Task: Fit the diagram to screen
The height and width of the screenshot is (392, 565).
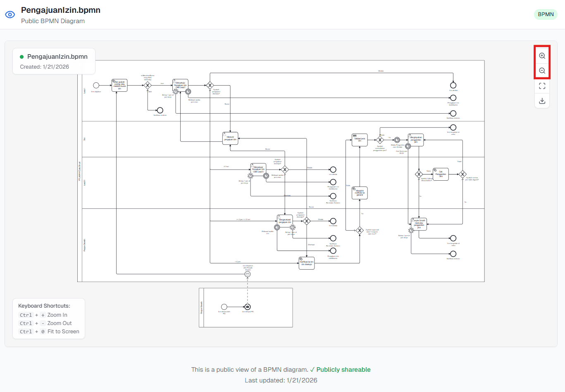Action: pyautogui.click(x=542, y=86)
